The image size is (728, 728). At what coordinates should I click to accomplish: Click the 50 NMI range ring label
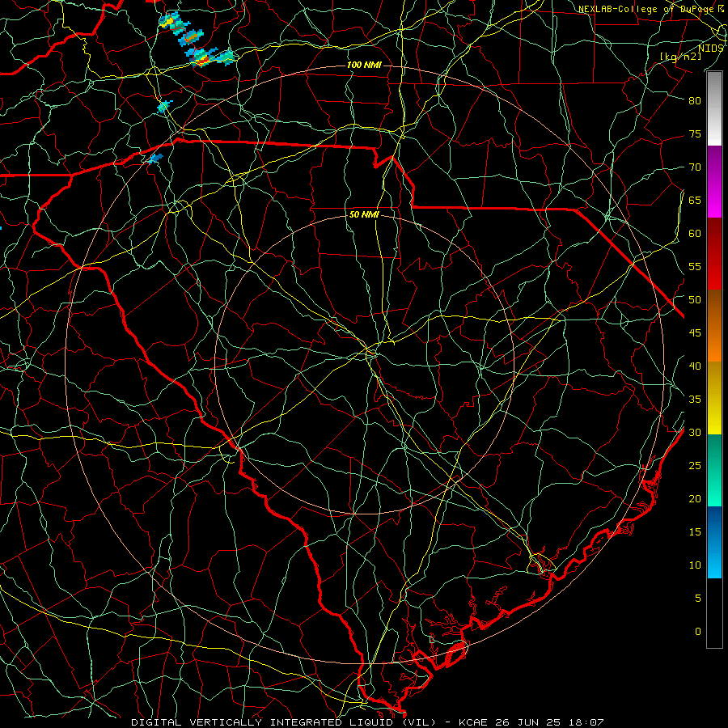(365, 214)
